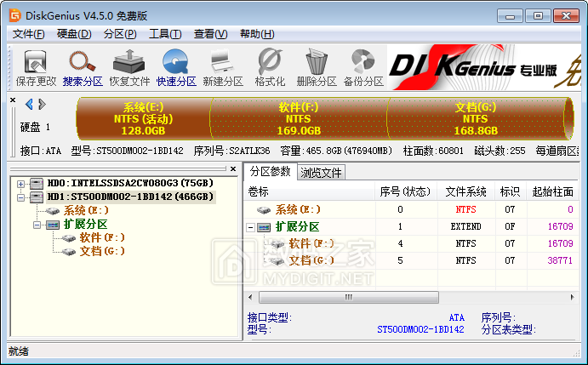This screenshot has height=365, width=588.
Task: Open the 文件(F) menu
Action: (28, 34)
